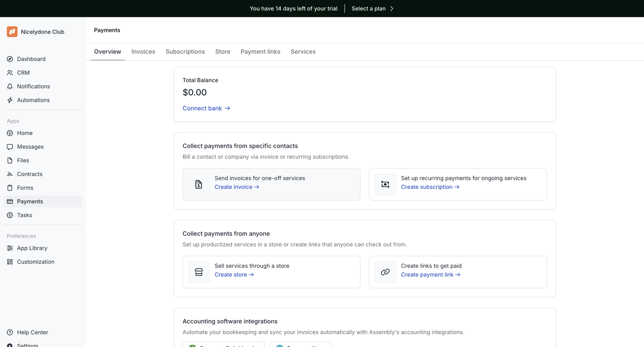Open the Services tab
Screen dimensions: 644x347
[x=303, y=52]
